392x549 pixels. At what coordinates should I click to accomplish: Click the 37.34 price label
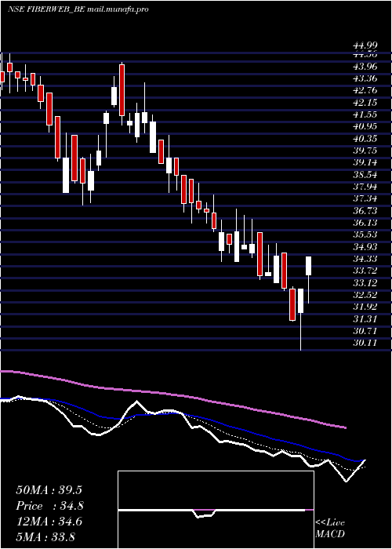[x=365, y=199]
